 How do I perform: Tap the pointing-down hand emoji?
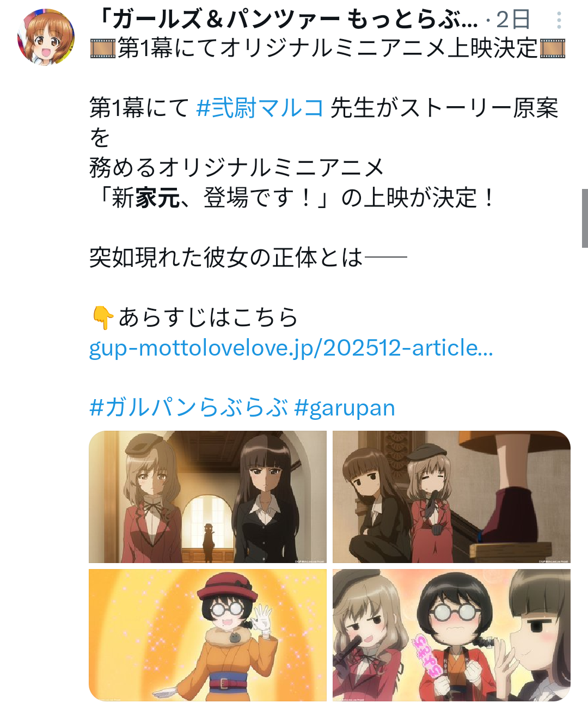point(102,317)
